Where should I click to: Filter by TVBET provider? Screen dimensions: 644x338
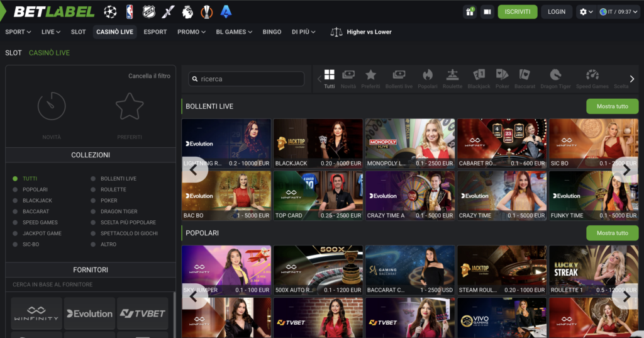[x=143, y=313]
